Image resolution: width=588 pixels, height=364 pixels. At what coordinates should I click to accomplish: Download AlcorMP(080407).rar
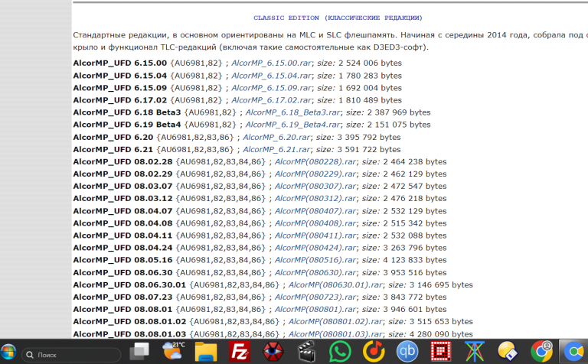point(315,211)
